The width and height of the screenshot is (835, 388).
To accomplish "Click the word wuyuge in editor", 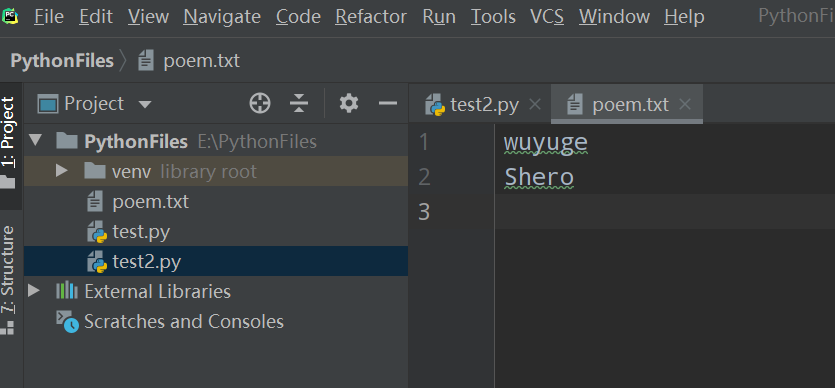I will [x=546, y=142].
